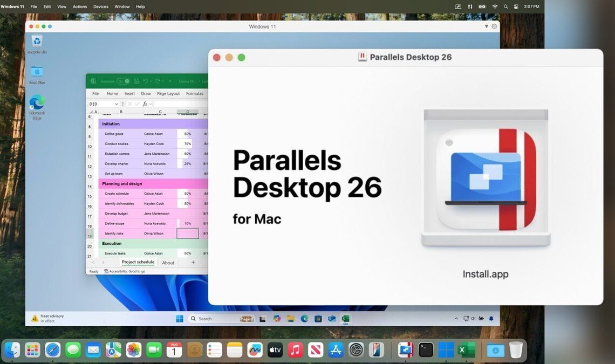615x364 pixels.
Task: Click Develop charter 25% progress cell
Action: click(x=188, y=163)
